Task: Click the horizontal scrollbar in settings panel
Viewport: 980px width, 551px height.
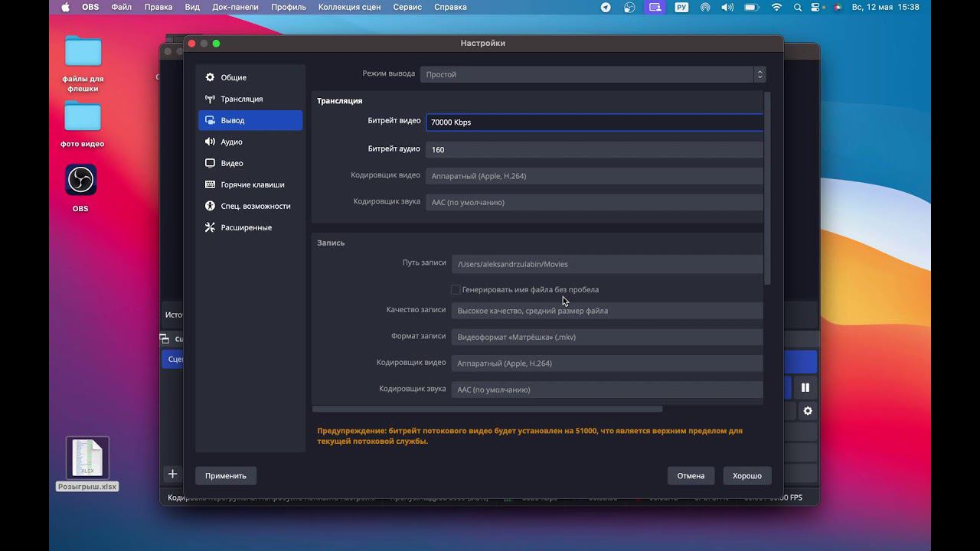Action: click(487, 409)
